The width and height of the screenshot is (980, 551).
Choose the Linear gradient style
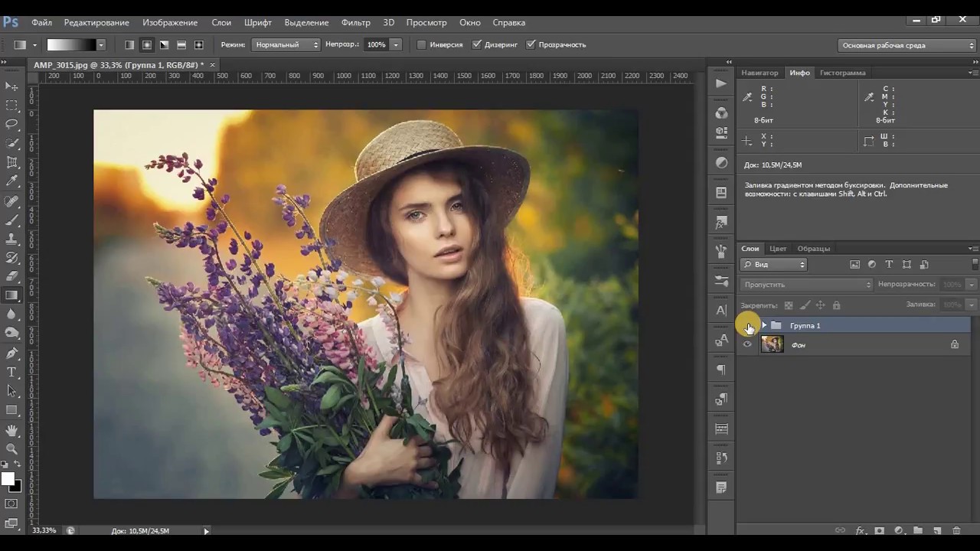[x=129, y=45]
